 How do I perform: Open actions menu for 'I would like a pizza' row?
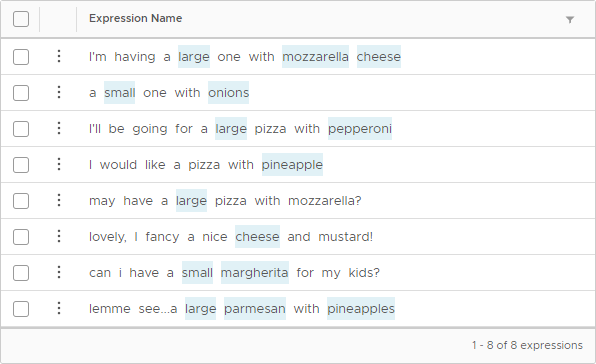click(59, 164)
